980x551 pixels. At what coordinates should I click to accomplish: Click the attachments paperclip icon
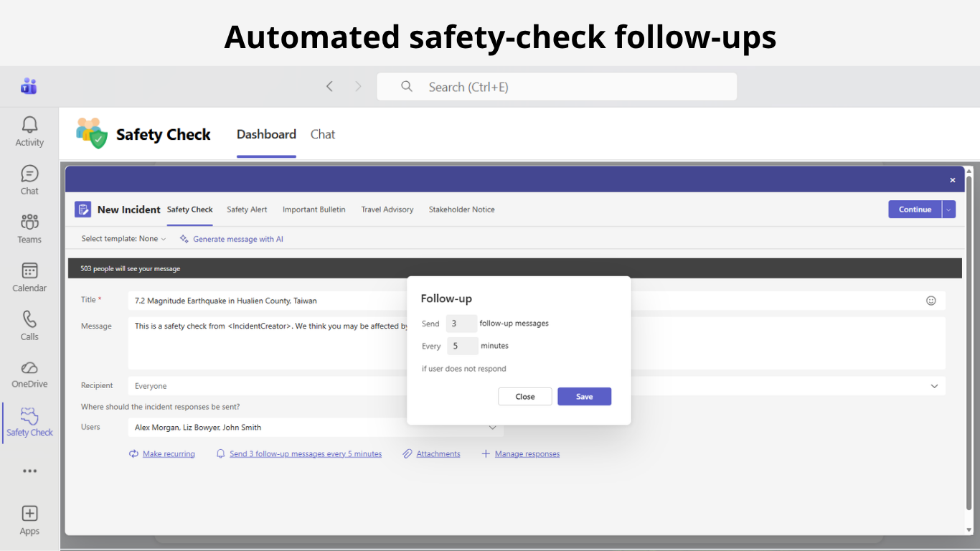point(407,453)
